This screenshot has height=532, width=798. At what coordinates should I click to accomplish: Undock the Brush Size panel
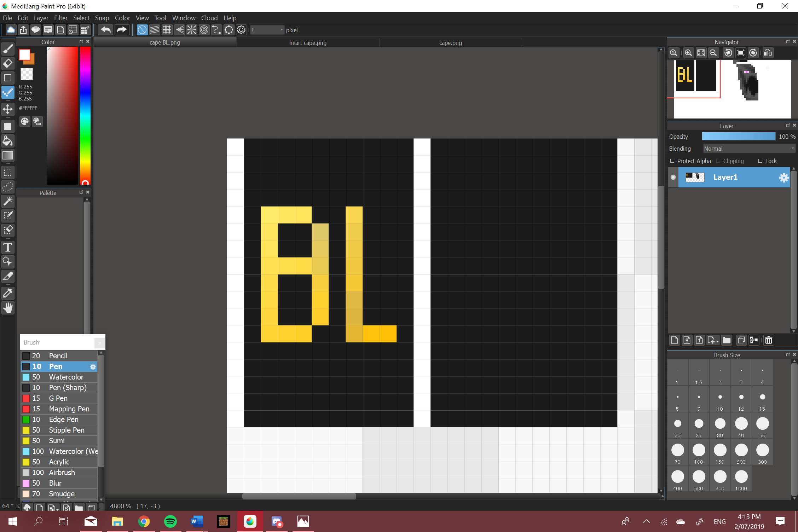pyautogui.click(x=788, y=354)
